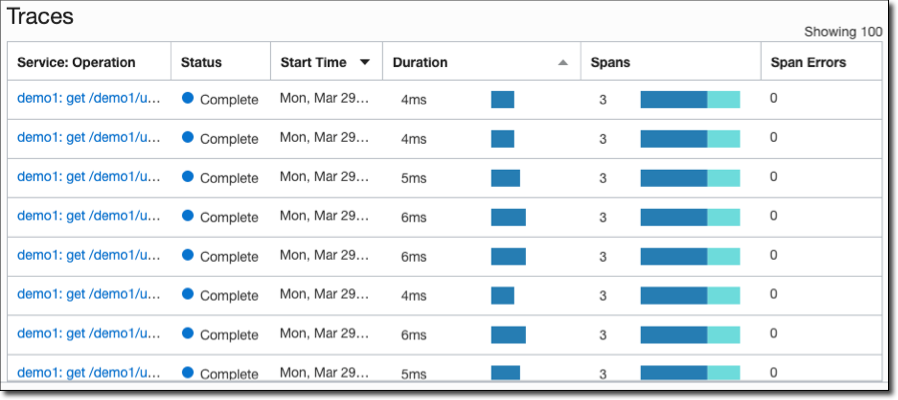
Task: Open the seventh row demo1 trace link
Action: pos(89,334)
